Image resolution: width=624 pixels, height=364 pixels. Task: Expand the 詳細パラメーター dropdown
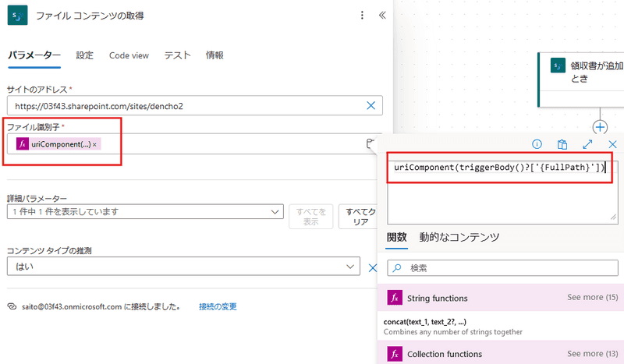click(x=275, y=211)
